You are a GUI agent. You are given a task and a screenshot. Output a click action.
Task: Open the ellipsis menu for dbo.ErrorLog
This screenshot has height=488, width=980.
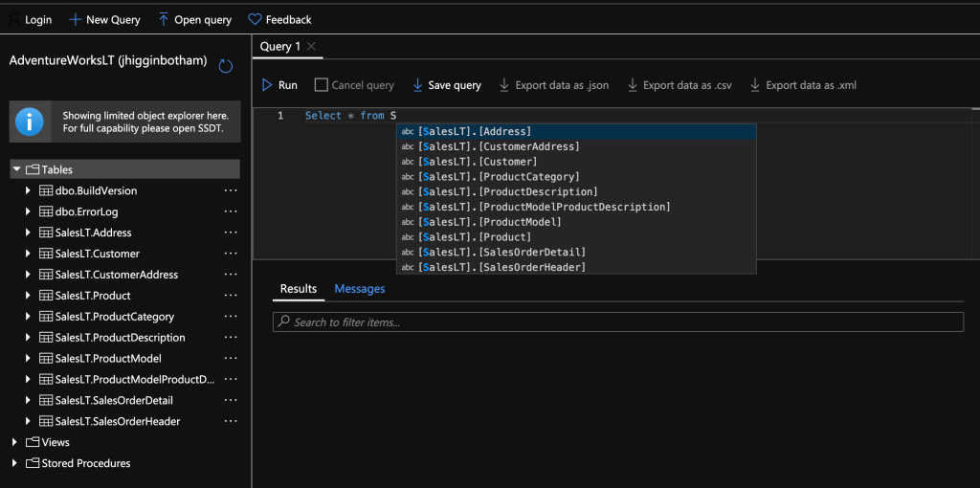coord(230,211)
